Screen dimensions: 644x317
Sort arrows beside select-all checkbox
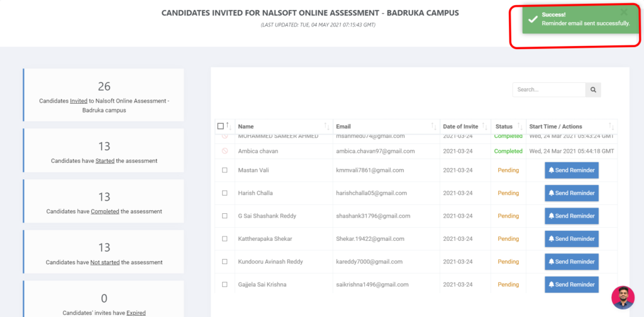coord(229,126)
